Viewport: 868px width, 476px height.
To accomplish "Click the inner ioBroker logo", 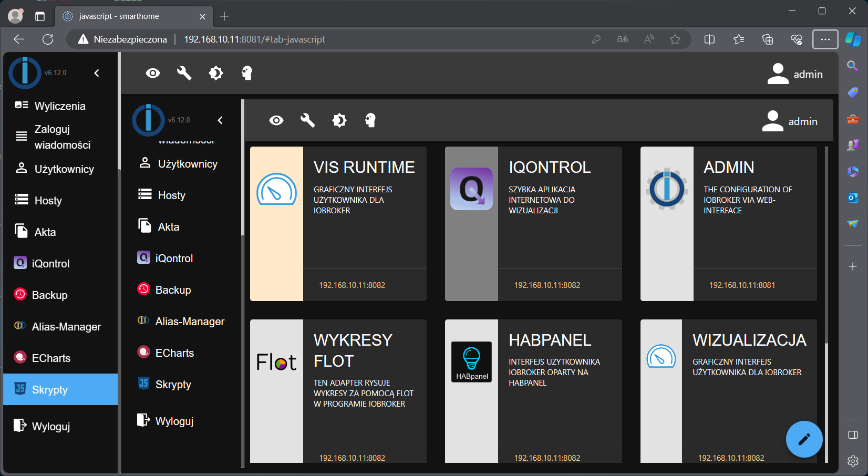I will click(x=148, y=120).
